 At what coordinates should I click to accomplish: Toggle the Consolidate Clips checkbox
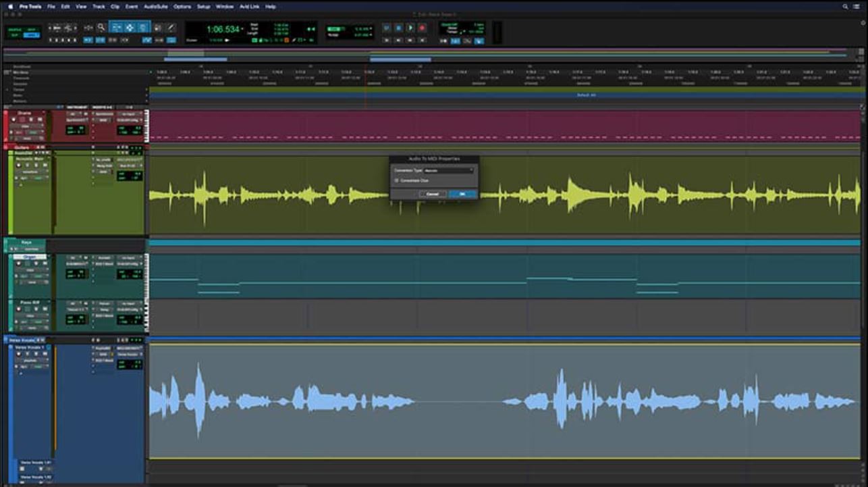pyautogui.click(x=396, y=180)
